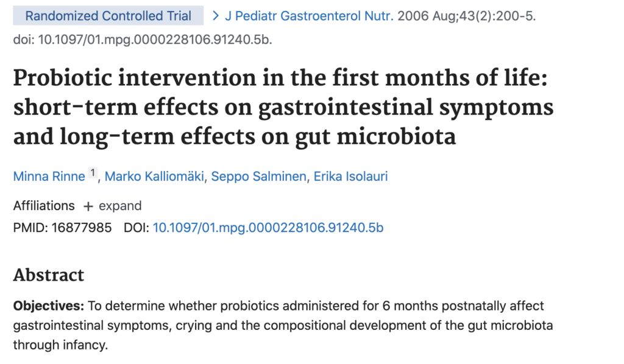This screenshot has height=364, width=624.
Task: Open the blue DOI link 10.1097/01.mpg.0000228106.91240.5b
Action: (x=268, y=228)
